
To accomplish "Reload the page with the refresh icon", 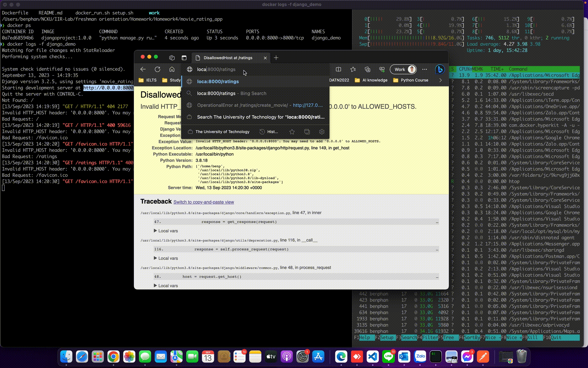I will coord(157,69).
